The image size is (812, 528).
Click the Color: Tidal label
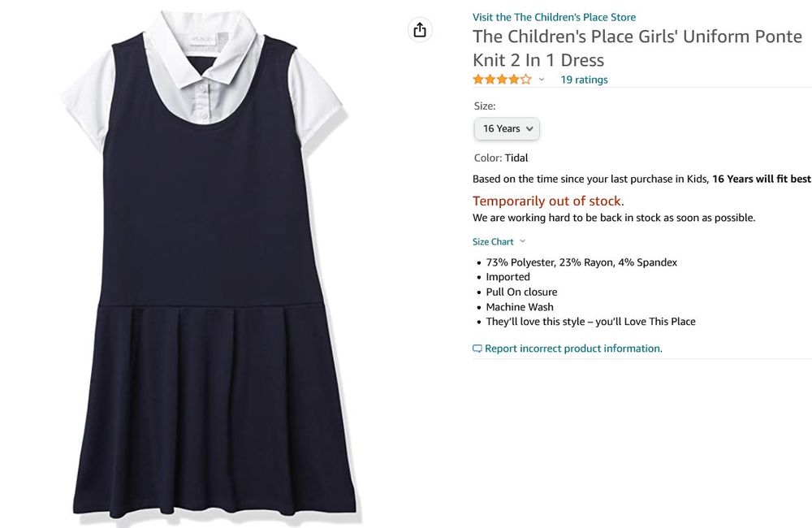501,158
